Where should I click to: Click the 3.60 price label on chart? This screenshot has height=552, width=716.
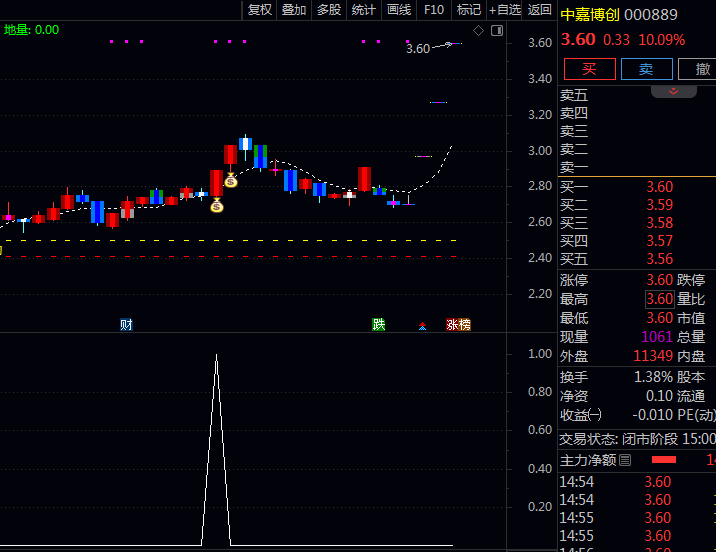tap(418, 48)
